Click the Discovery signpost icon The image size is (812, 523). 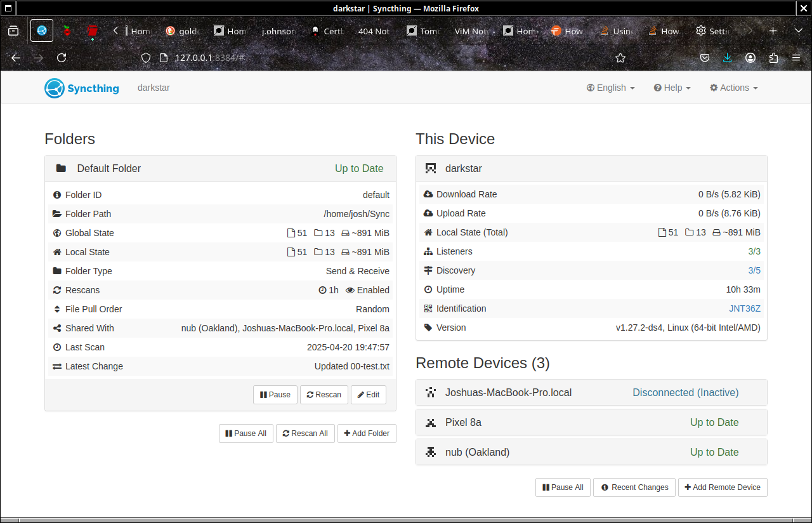coord(428,270)
